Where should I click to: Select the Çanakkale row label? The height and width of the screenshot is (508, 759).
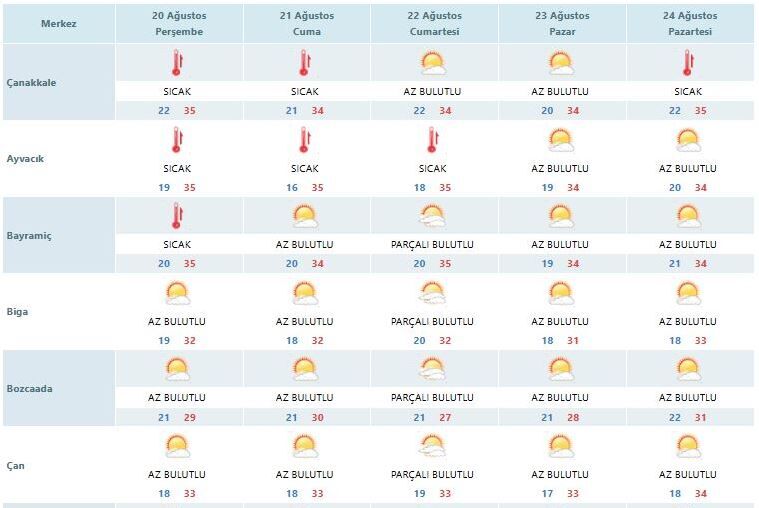[x=31, y=83]
